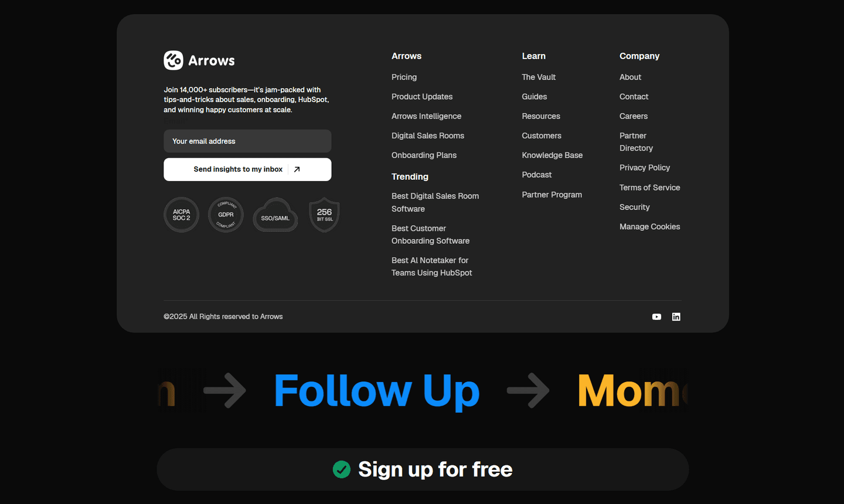The image size is (844, 504).
Task: Open the Contact link
Action: point(634,97)
